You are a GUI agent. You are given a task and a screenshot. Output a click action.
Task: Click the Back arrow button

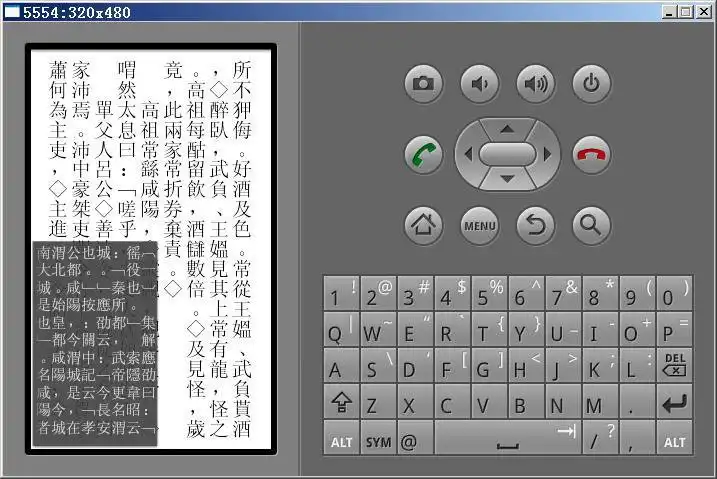point(535,225)
